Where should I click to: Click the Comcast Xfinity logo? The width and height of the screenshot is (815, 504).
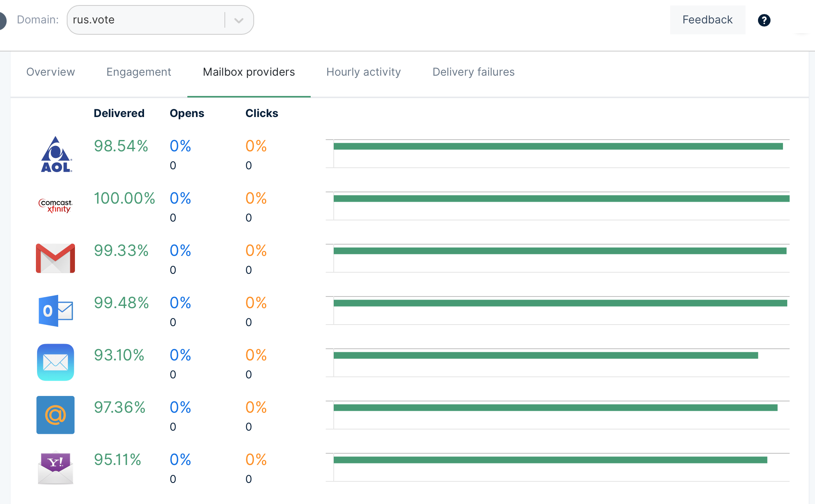point(55,206)
